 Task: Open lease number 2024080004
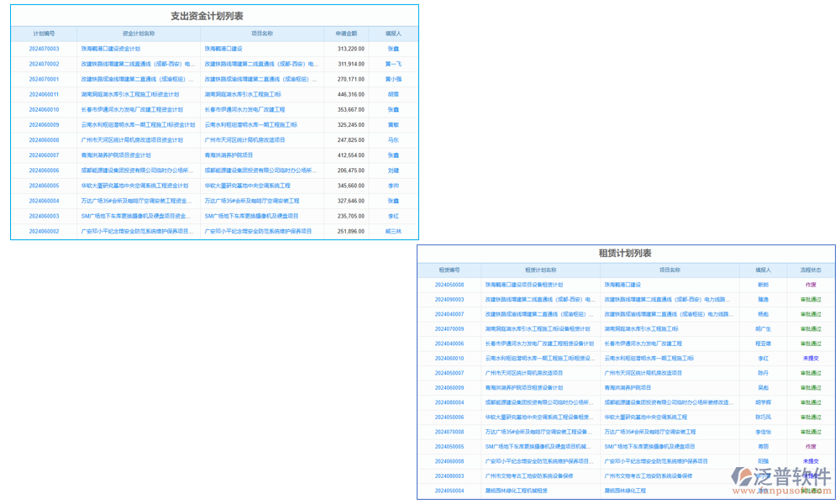tap(449, 402)
